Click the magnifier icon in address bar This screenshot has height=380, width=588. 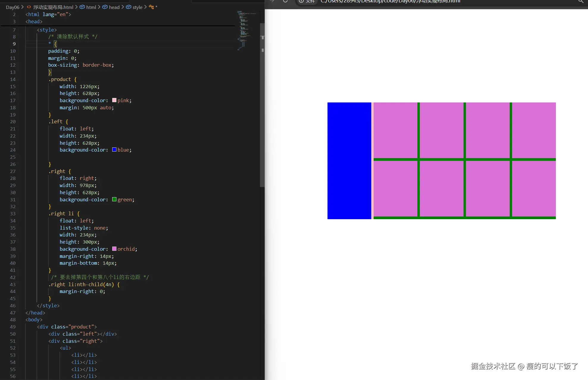click(581, 1)
